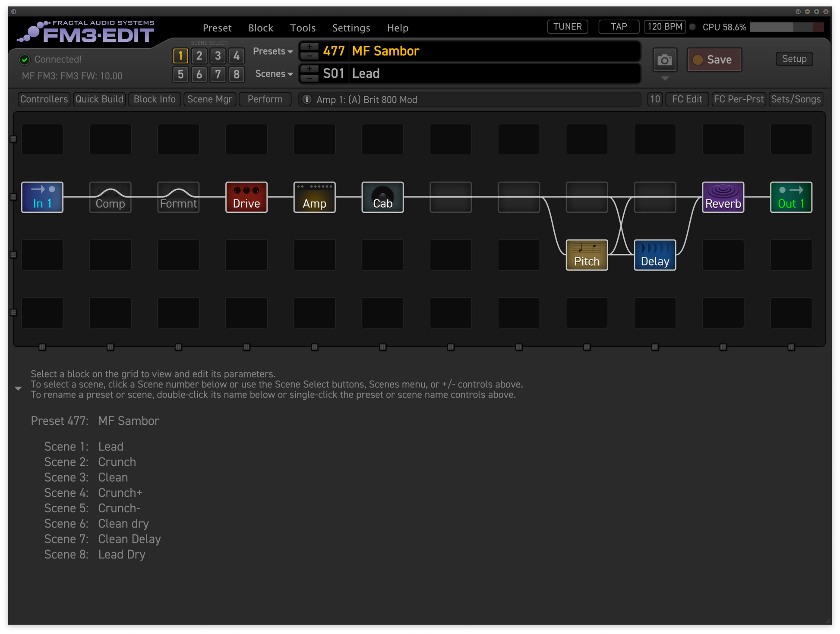Click the camera snapshot icon
Screen dimensions: 840x634
pyautogui.click(x=664, y=60)
